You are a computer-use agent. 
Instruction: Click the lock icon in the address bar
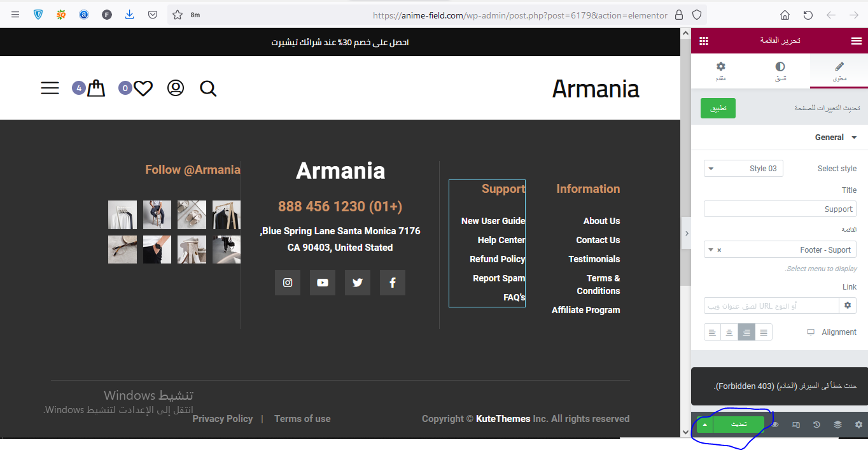tap(679, 15)
